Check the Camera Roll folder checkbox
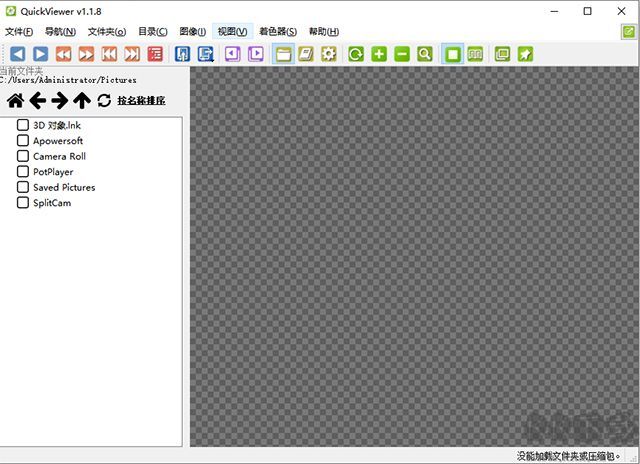640x464 pixels. tap(23, 156)
